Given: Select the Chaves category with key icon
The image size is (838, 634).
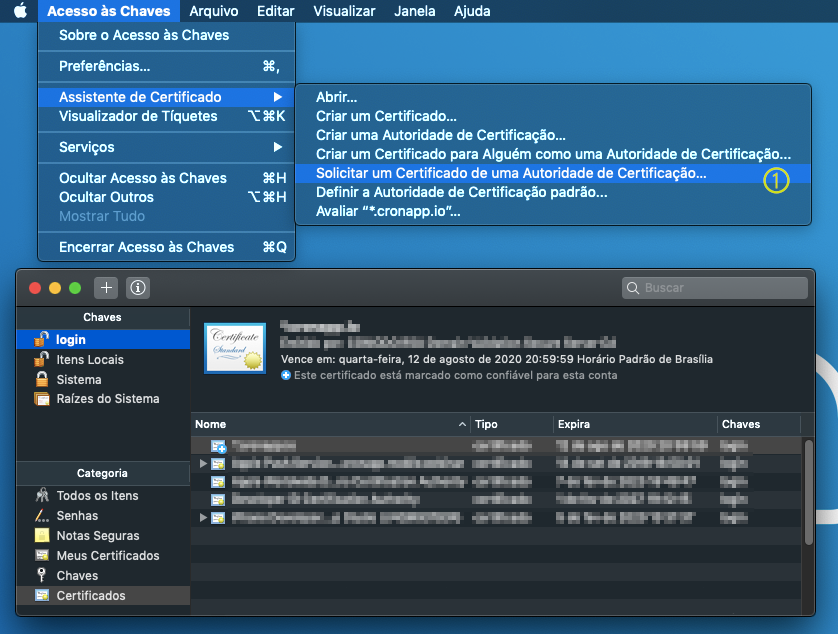Looking at the screenshot, I should pos(104,576).
